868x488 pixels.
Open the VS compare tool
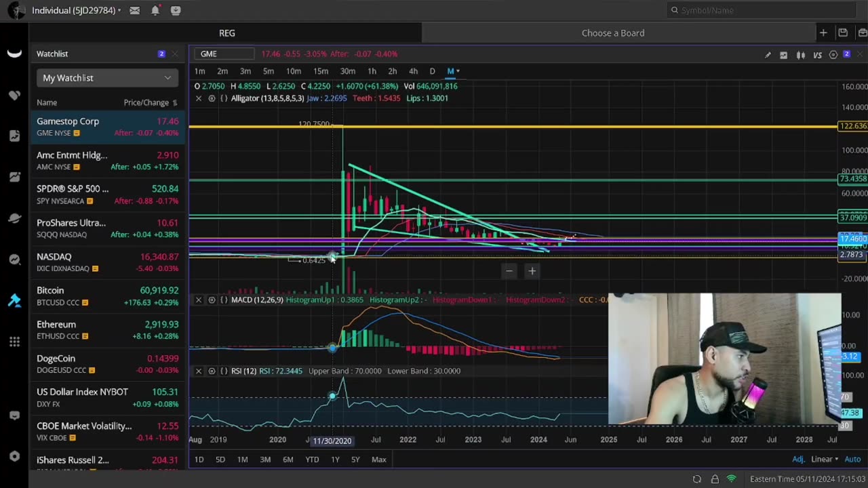[x=817, y=55]
